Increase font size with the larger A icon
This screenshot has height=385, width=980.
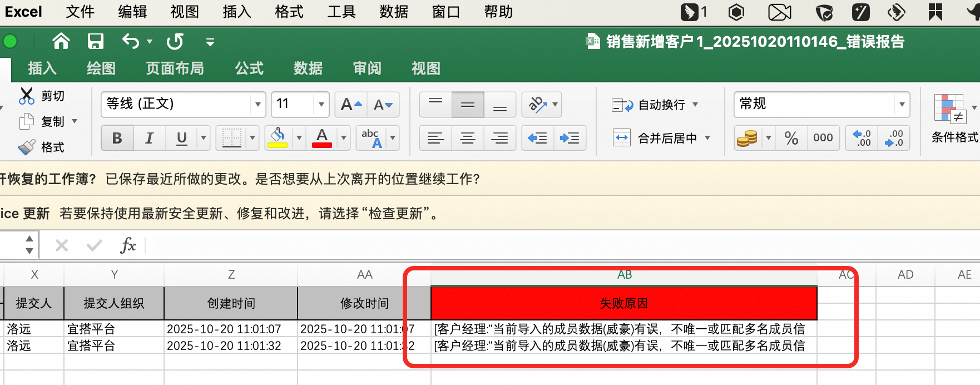(x=351, y=105)
